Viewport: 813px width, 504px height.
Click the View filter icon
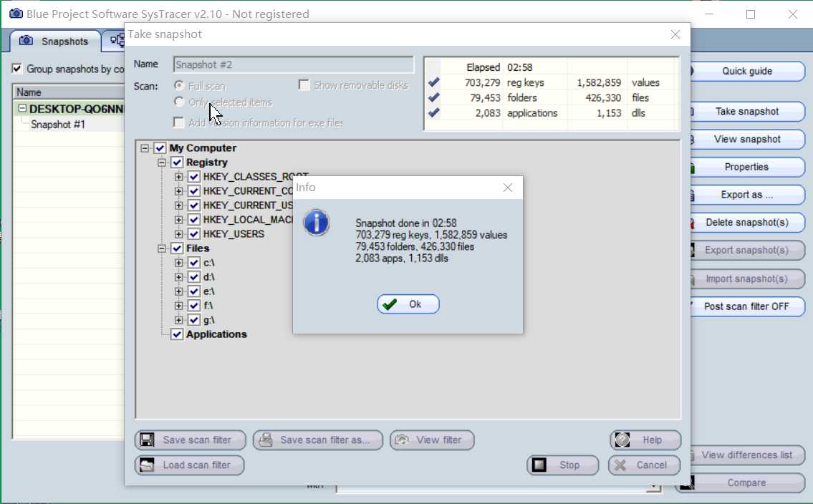[x=402, y=440]
